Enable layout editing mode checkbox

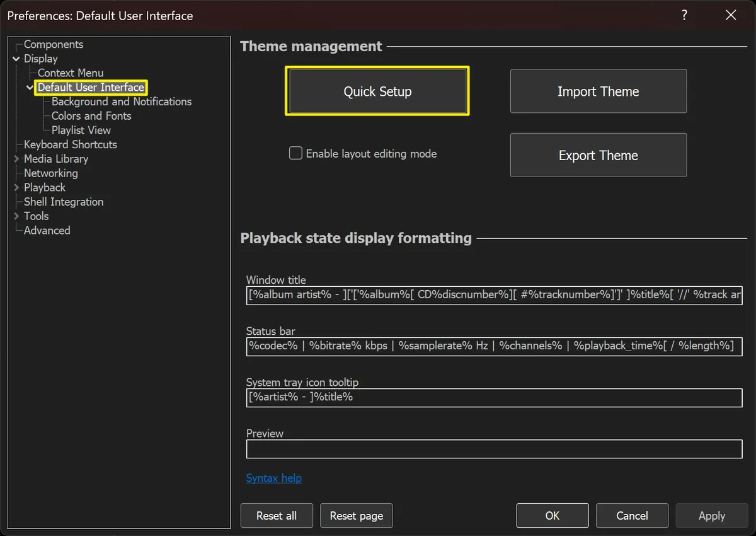[295, 153]
